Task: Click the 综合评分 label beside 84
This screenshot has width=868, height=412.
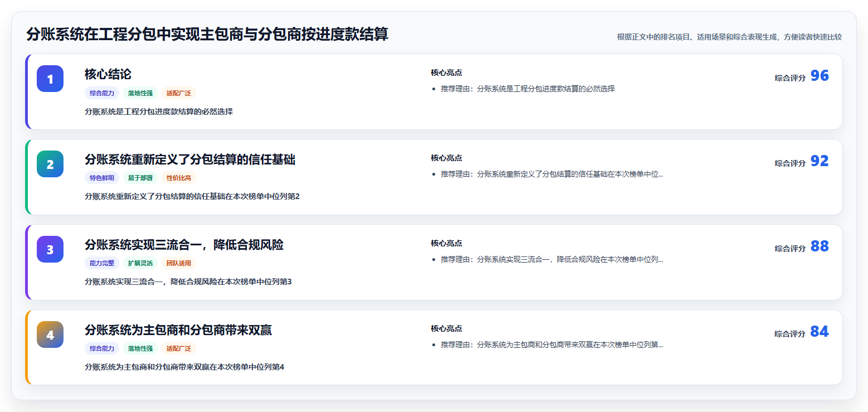Action: [790, 334]
